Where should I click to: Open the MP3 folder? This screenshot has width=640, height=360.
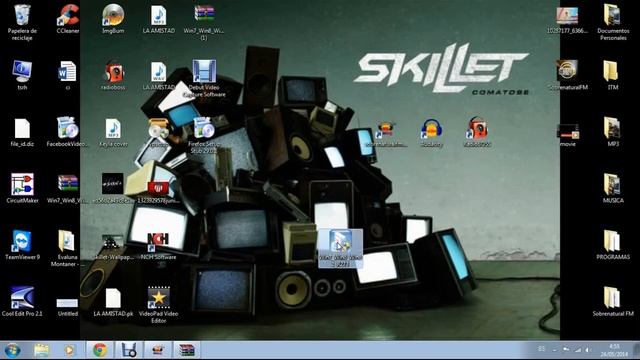(613, 131)
